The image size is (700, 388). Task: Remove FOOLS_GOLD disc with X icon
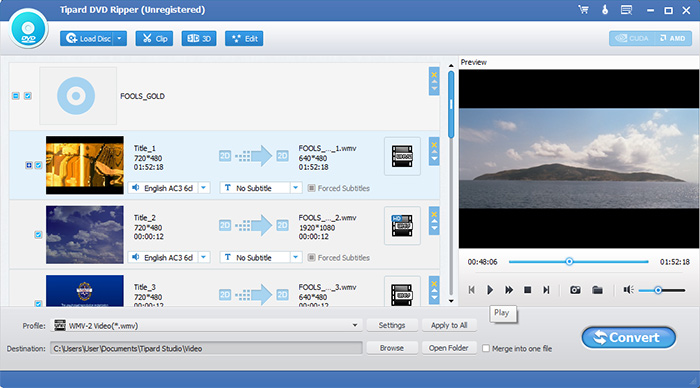434,75
